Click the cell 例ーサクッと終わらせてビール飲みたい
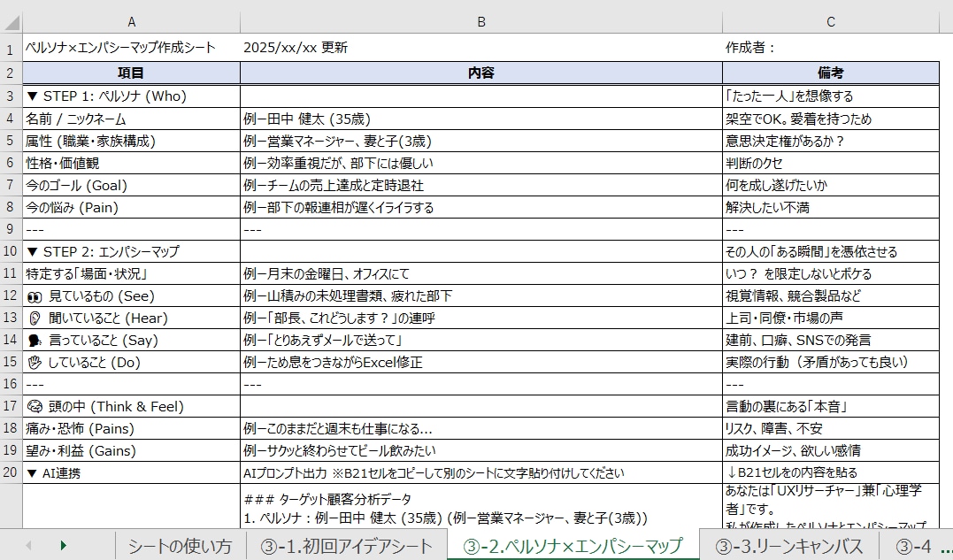 coord(480,450)
